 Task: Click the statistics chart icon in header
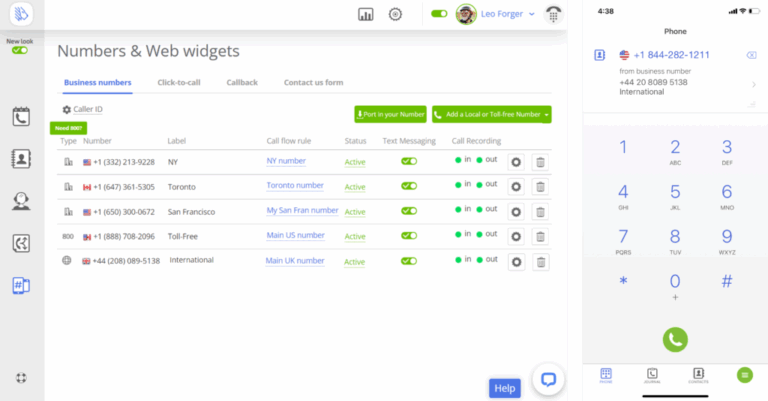tap(365, 14)
